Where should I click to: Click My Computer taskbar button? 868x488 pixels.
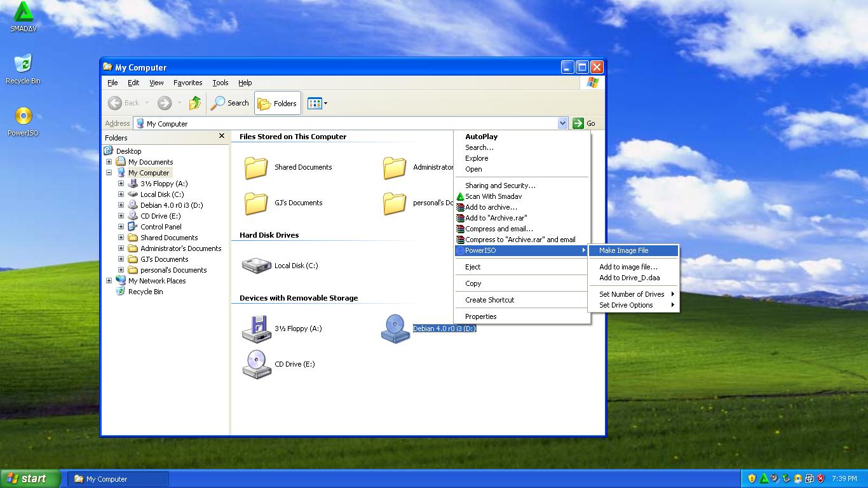(x=118, y=479)
